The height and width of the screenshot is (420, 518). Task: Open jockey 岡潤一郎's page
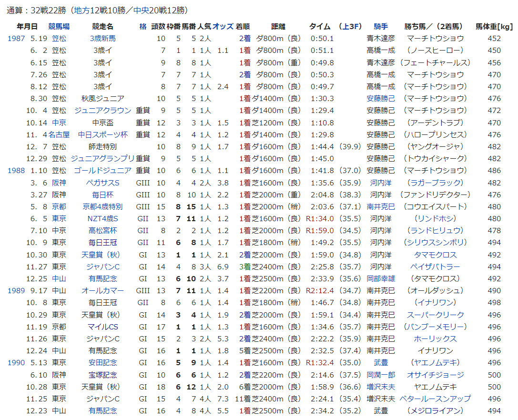point(381,375)
